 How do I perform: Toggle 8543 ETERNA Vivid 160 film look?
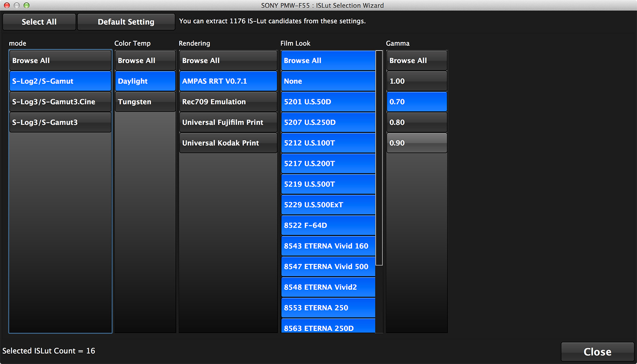pos(328,246)
